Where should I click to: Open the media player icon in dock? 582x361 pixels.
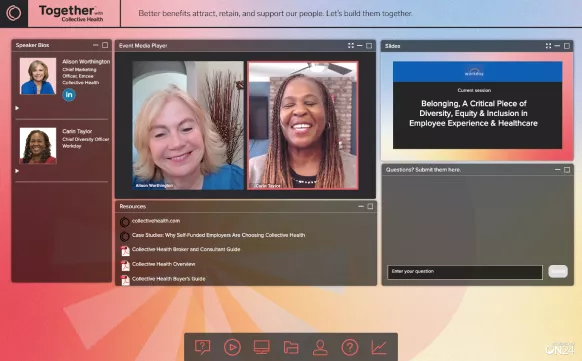pos(232,348)
